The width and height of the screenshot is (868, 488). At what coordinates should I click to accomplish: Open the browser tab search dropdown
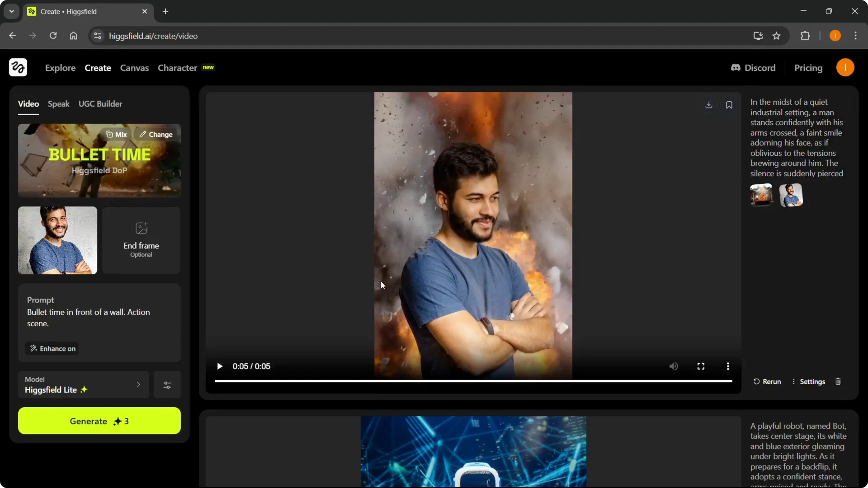[11, 11]
